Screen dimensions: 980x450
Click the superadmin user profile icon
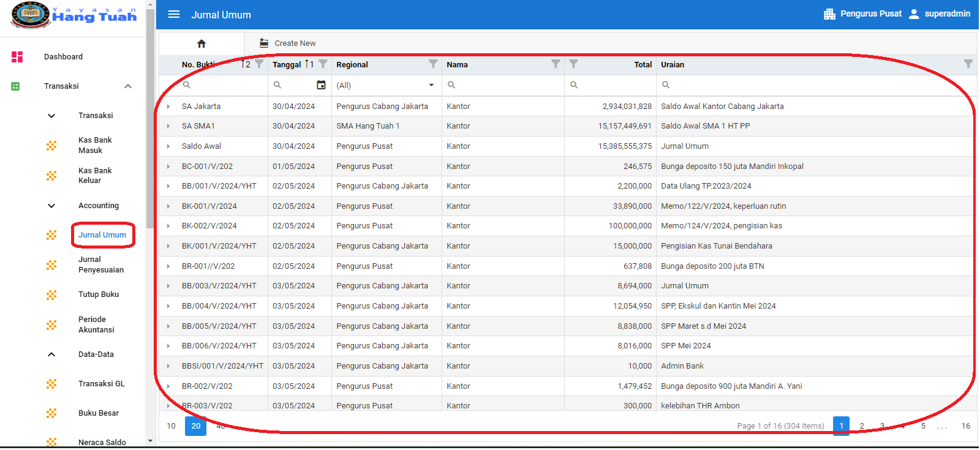point(914,14)
